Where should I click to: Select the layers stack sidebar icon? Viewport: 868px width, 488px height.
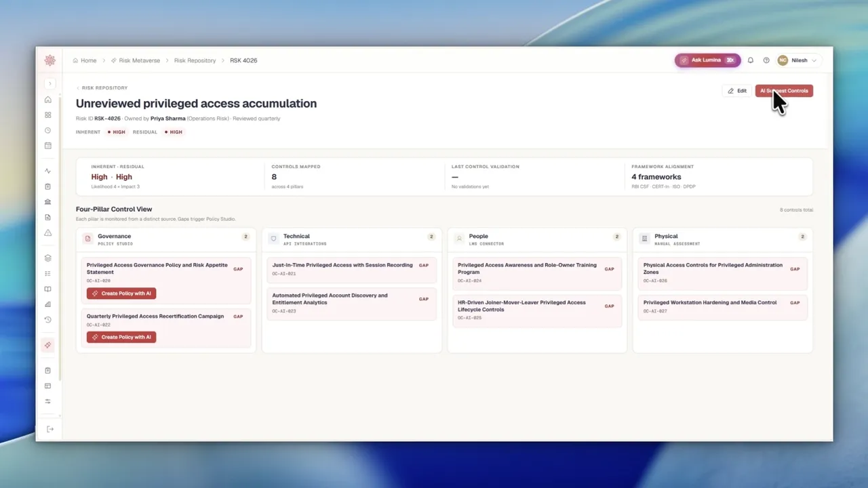tap(48, 258)
